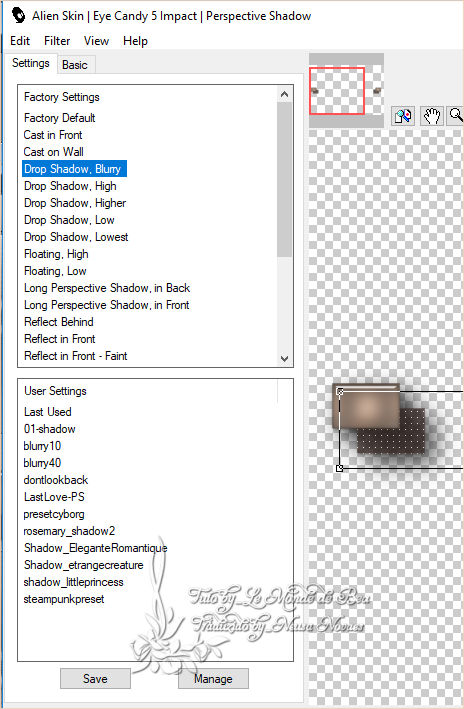Click factory settings scroll down arrow
464x709 pixels.
[284, 359]
